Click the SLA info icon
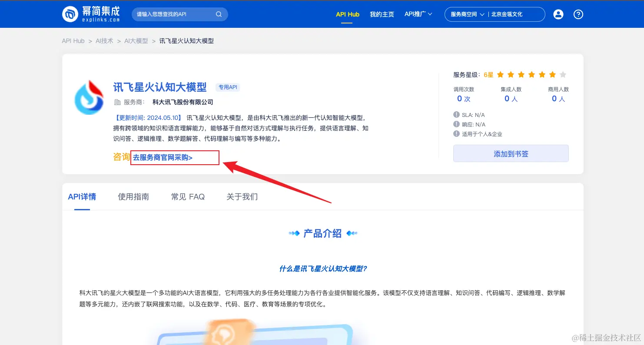 (x=456, y=115)
